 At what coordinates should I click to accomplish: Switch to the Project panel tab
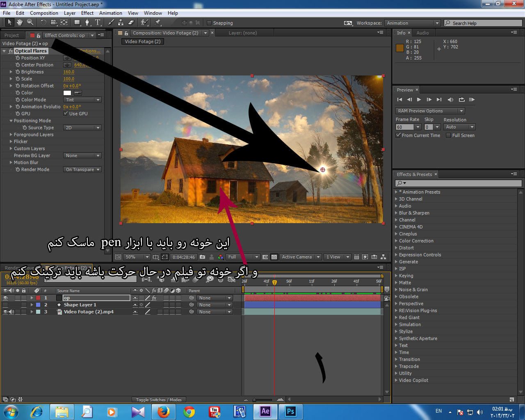click(12, 35)
